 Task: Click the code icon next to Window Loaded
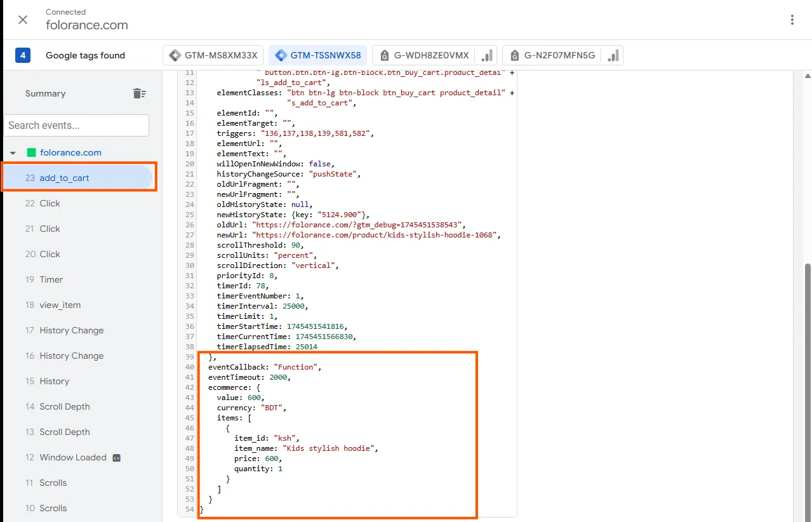(117, 457)
